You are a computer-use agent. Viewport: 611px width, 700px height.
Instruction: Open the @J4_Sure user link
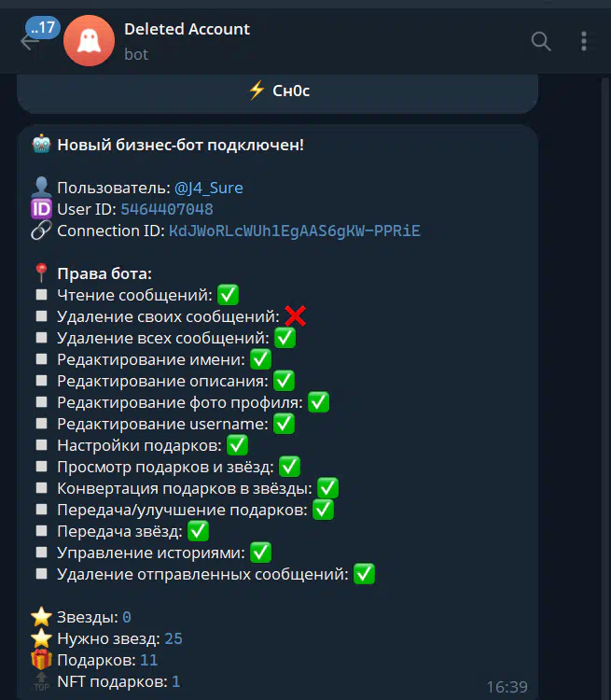tap(208, 188)
